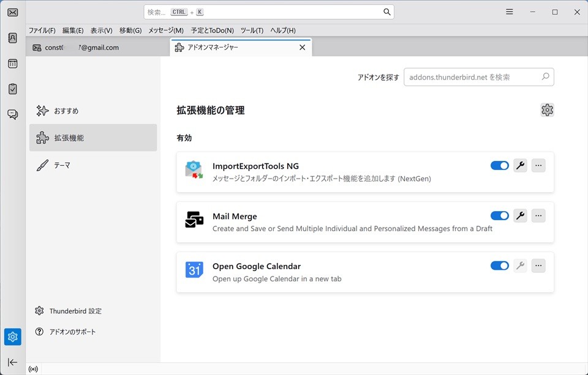Switch to the gmail.com mail tab

pos(98,48)
